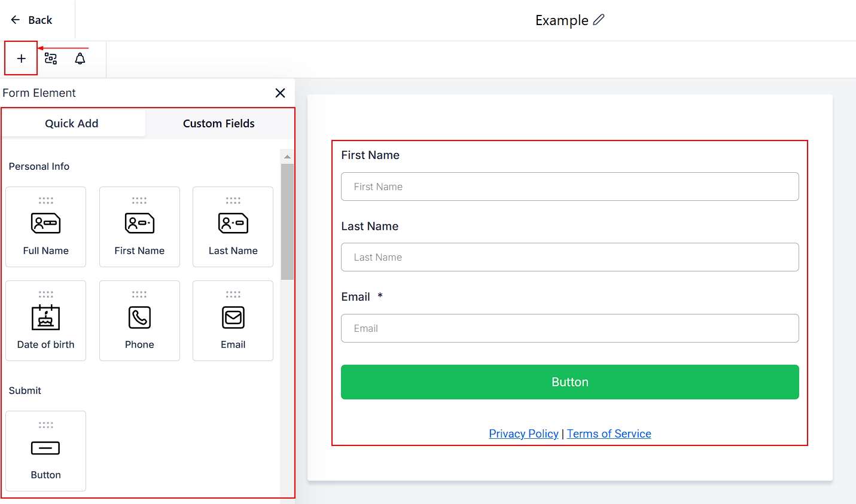
Task: Add the Last Name element tile
Action: (233, 227)
